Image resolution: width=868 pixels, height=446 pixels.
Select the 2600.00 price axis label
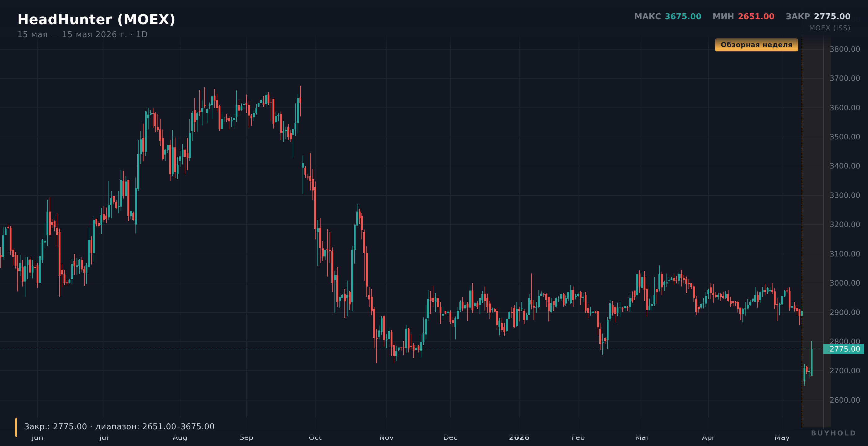point(845,400)
